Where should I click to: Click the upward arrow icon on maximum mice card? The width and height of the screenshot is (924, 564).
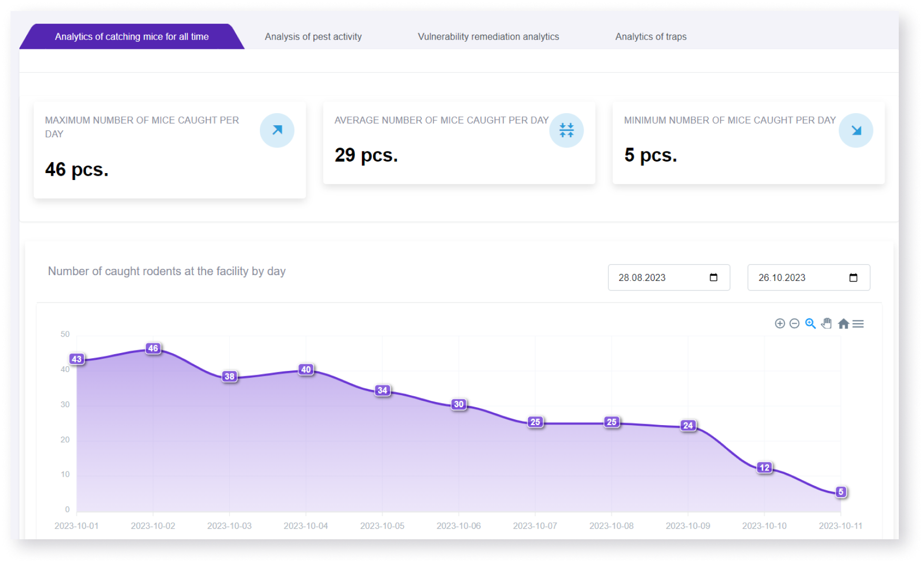tap(277, 130)
